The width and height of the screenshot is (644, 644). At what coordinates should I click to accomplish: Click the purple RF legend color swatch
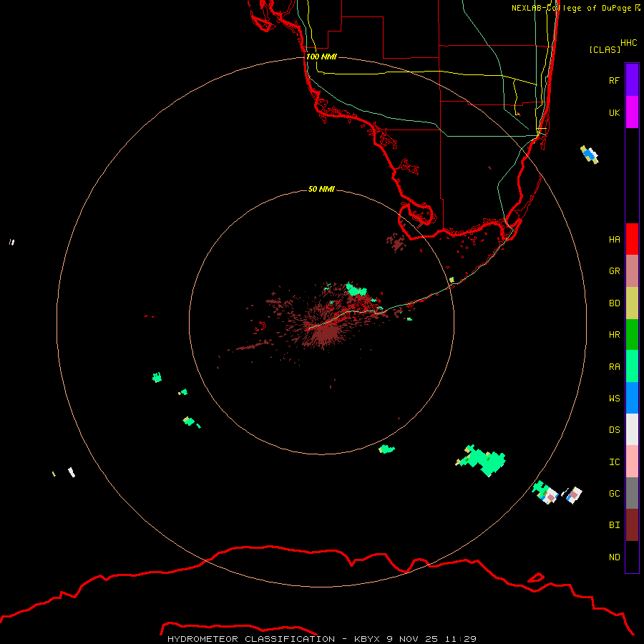pyautogui.click(x=632, y=80)
